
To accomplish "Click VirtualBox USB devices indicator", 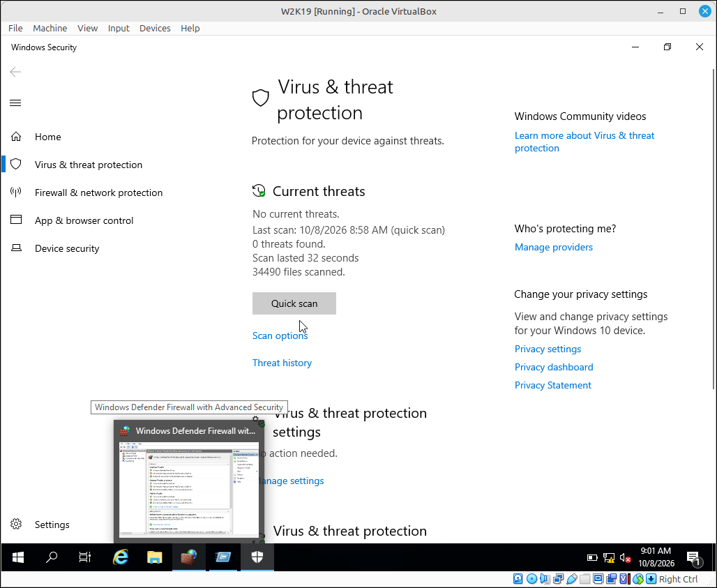I will coord(572,580).
